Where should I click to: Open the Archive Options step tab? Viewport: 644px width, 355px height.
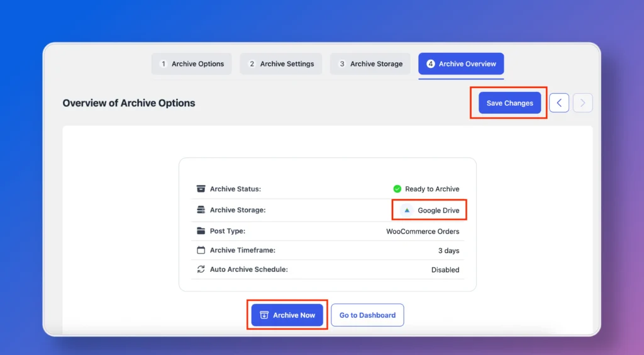(191, 64)
